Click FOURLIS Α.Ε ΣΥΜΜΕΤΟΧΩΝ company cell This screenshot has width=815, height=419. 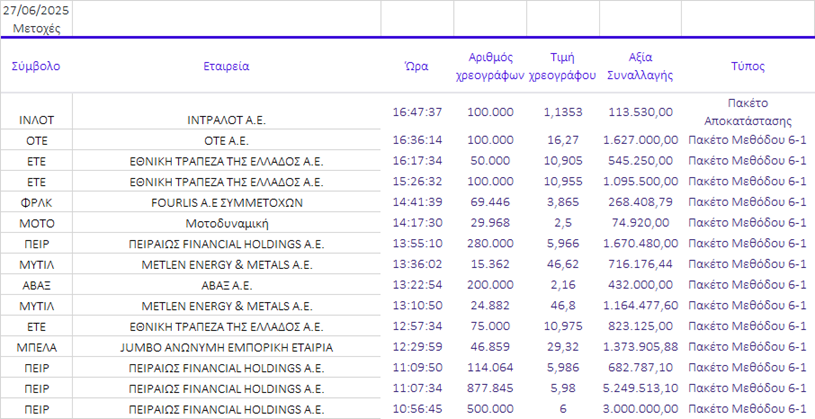pos(227,203)
